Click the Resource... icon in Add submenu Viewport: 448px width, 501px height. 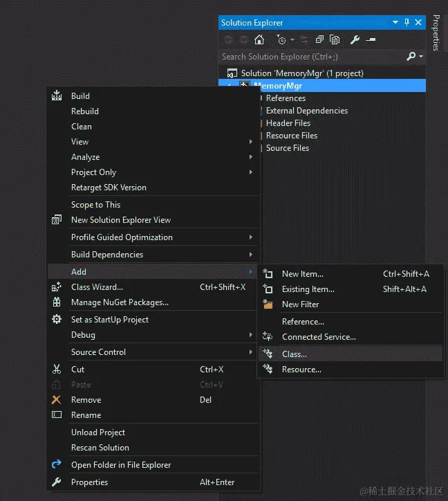[268, 369]
